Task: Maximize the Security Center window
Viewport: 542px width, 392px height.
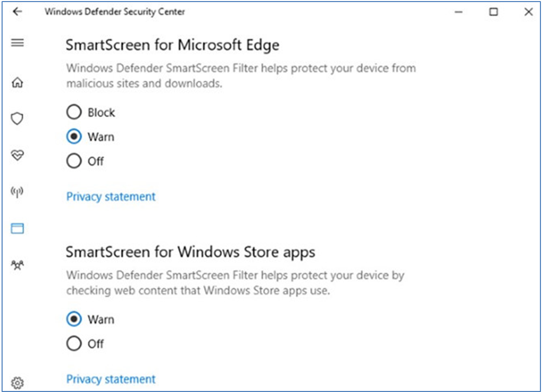Action: pos(493,12)
